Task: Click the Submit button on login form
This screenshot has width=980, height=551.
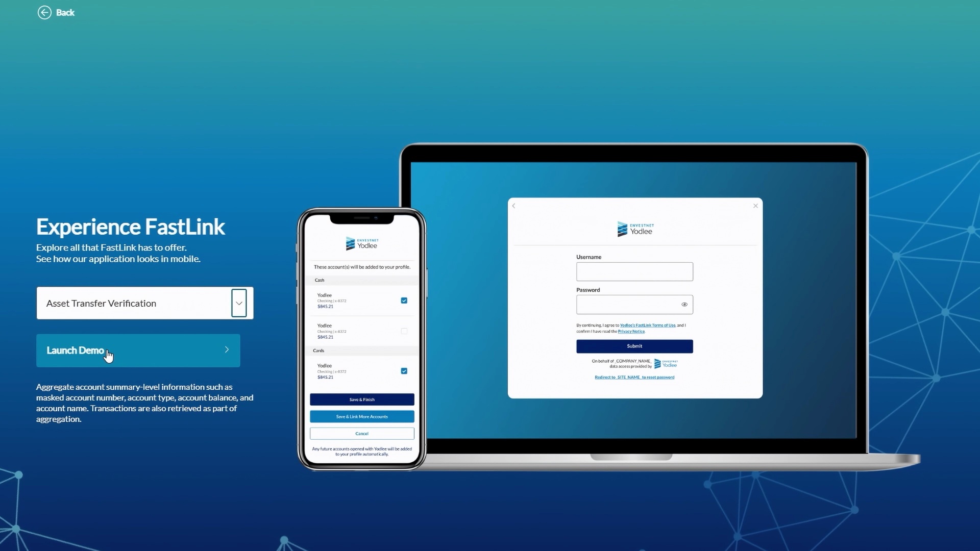Action: [635, 346]
